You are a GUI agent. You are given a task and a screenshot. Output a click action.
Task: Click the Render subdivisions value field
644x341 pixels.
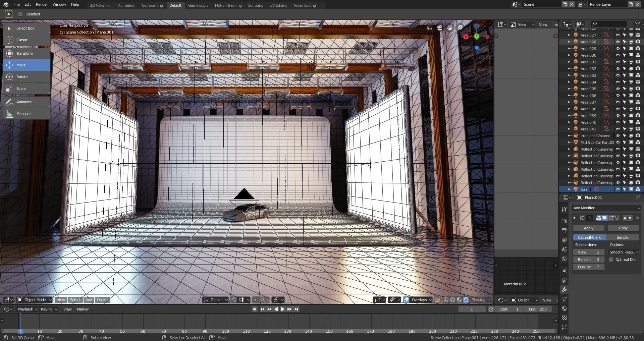[589, 260]
